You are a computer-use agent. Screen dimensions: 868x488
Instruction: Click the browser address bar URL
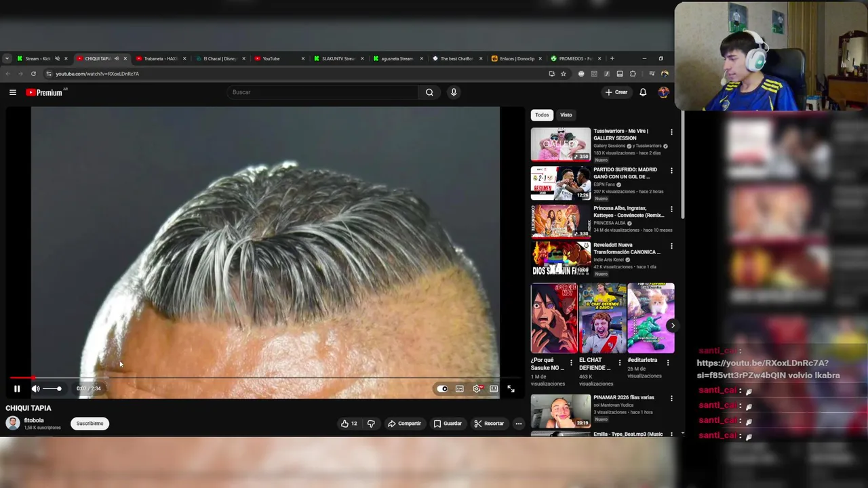click(97, 73)
